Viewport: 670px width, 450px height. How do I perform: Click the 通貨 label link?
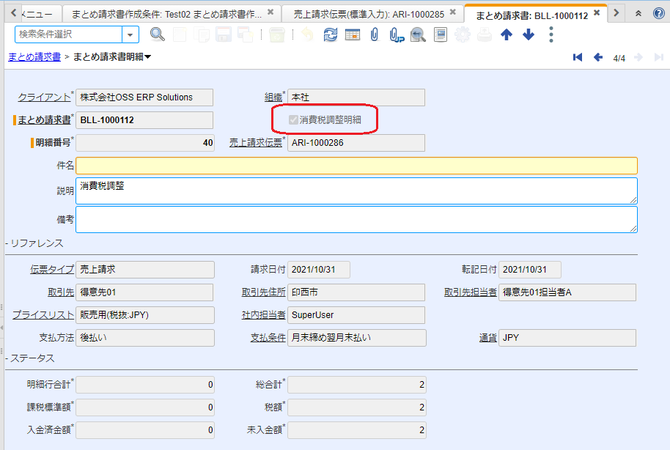click(x=488, y=338)
